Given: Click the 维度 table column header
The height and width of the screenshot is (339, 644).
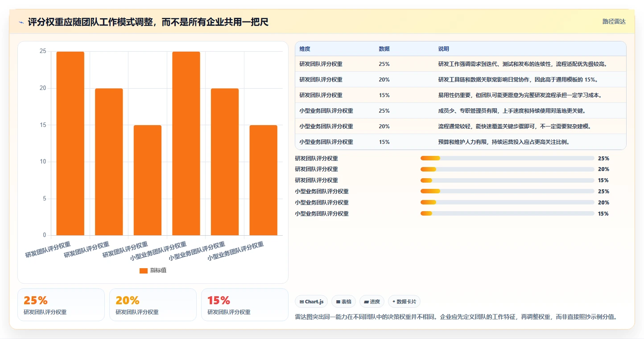Looking at the screenshot, I should point(305,49).
